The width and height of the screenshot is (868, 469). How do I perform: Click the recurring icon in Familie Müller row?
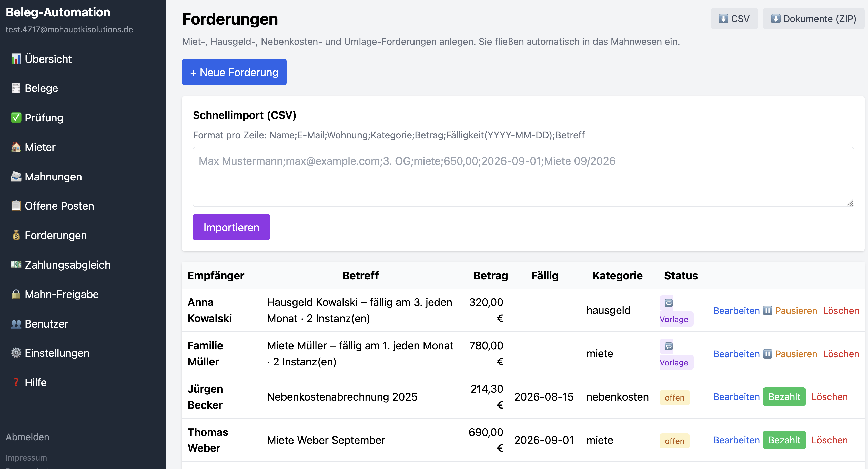click(x=669, y=346)
